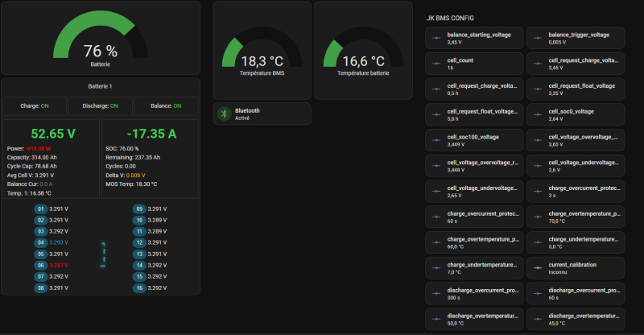
Task: Click the cell_soc100_voltage tile icon
Action: tap(436, 140)
